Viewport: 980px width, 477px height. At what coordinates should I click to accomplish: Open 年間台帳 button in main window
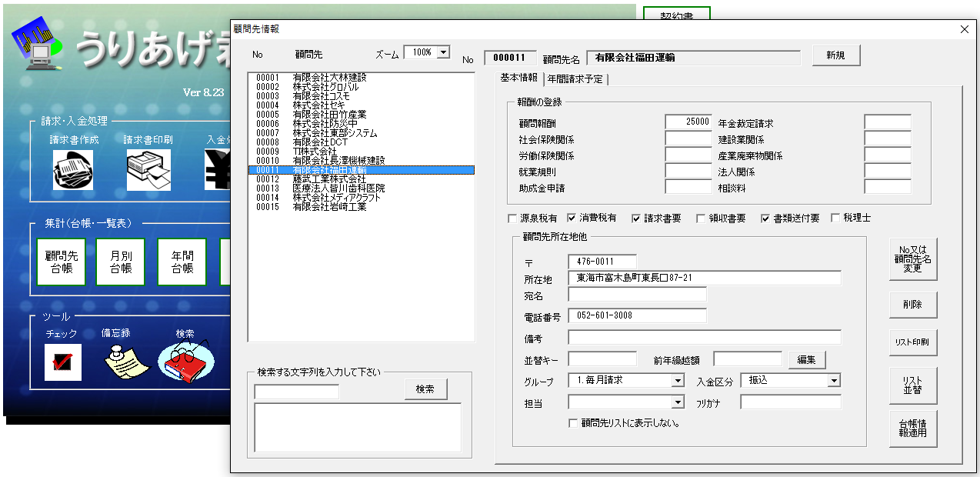(x=182, y=262)
